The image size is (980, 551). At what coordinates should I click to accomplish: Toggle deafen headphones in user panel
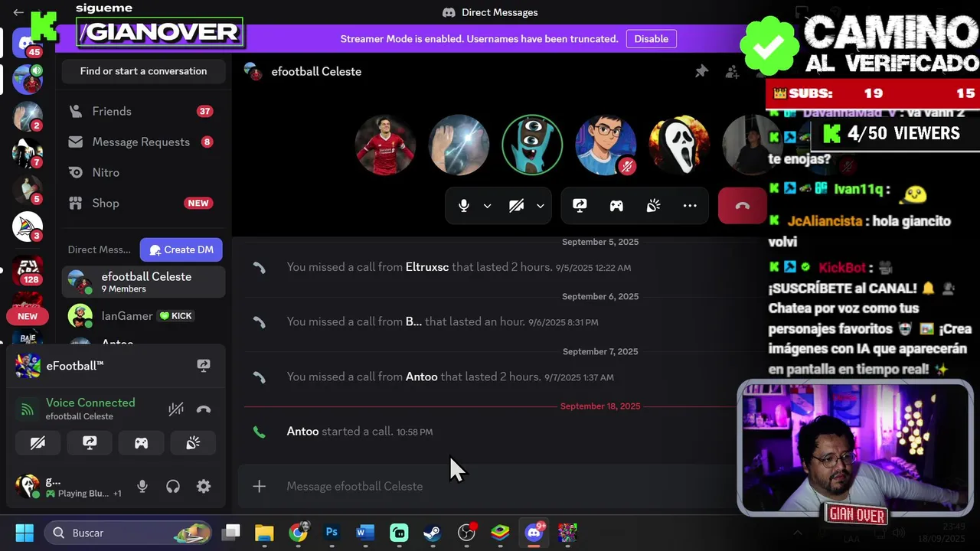(x=173, y=486)
